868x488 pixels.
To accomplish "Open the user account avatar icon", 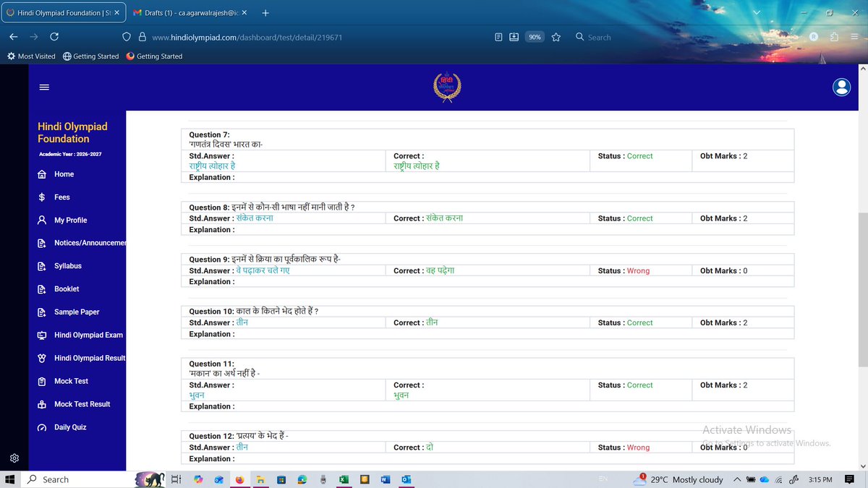I will (841, 87).
